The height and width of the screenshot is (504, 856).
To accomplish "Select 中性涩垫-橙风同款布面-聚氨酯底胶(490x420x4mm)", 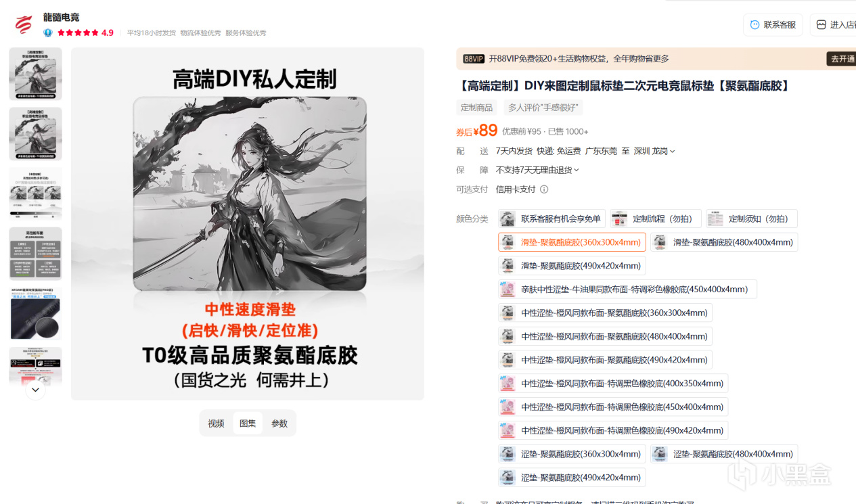I will click(x=605, y=360).
